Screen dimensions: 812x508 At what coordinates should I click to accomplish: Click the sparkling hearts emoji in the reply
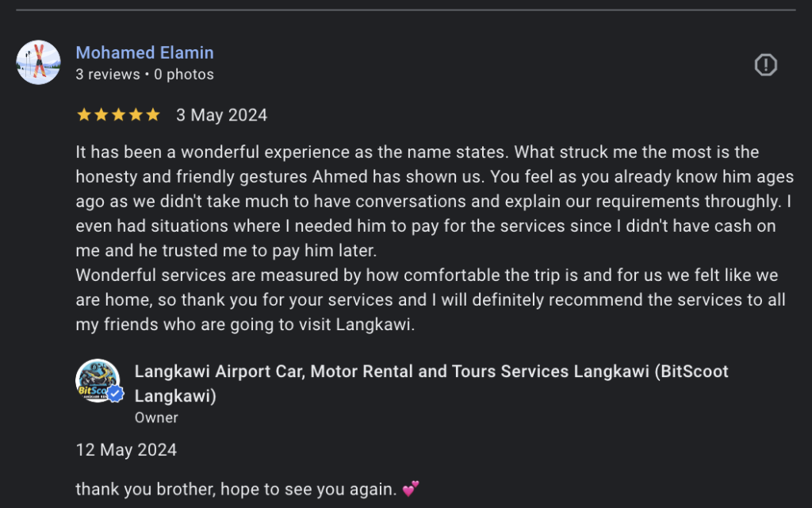click(x=411, y=489)
